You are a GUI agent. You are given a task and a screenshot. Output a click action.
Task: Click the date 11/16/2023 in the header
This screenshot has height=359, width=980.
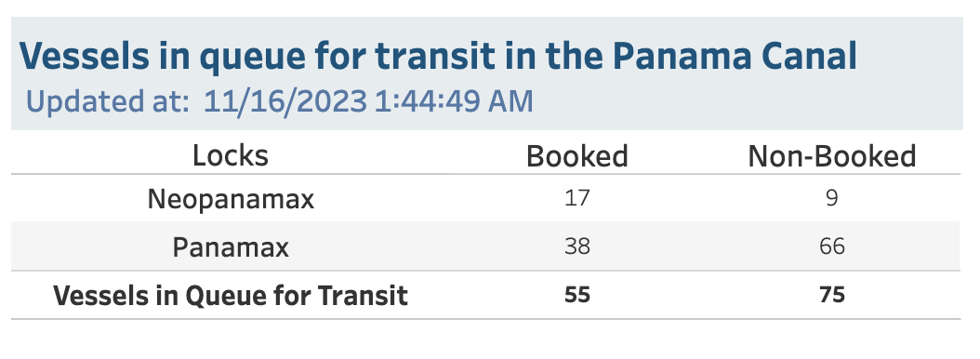tap(285, 101)
